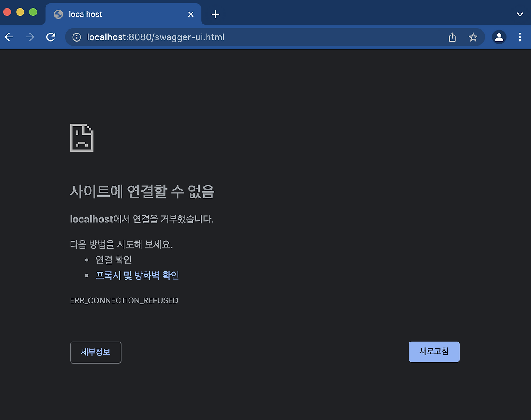This screenshot has height=420, width=531.
Task: Bookmark this page with the star icon
Action: pyautogui.click(x=473, y=37)
